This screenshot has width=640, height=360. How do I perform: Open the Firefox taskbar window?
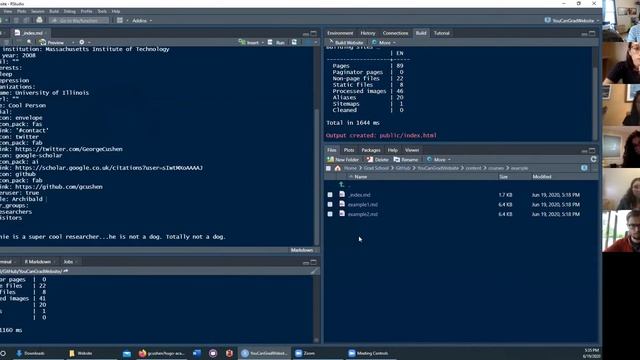point(162,353)
